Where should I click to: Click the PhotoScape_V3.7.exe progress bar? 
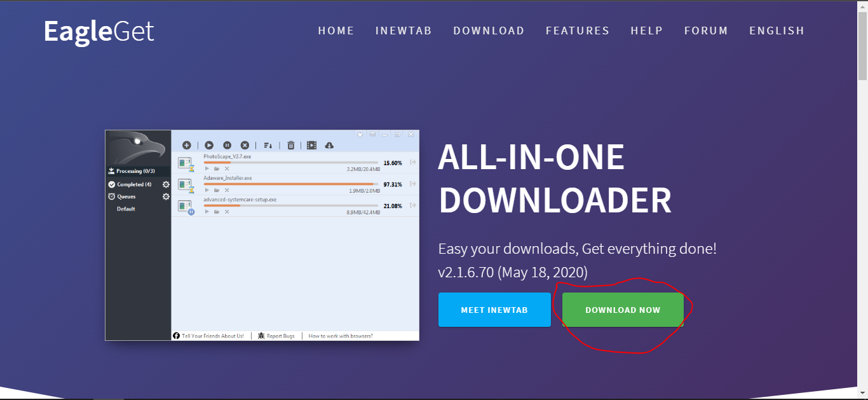[291, 163]
